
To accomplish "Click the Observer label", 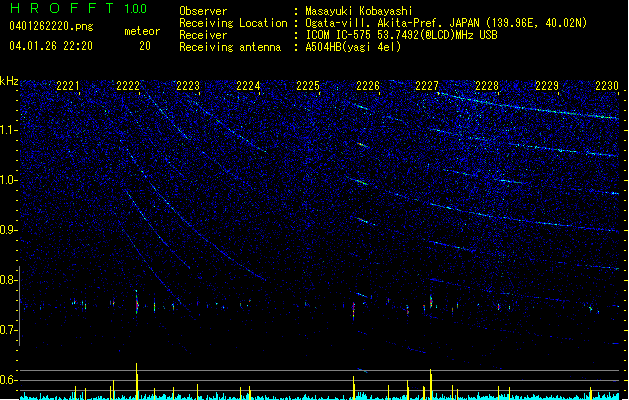I will (203, 11).
